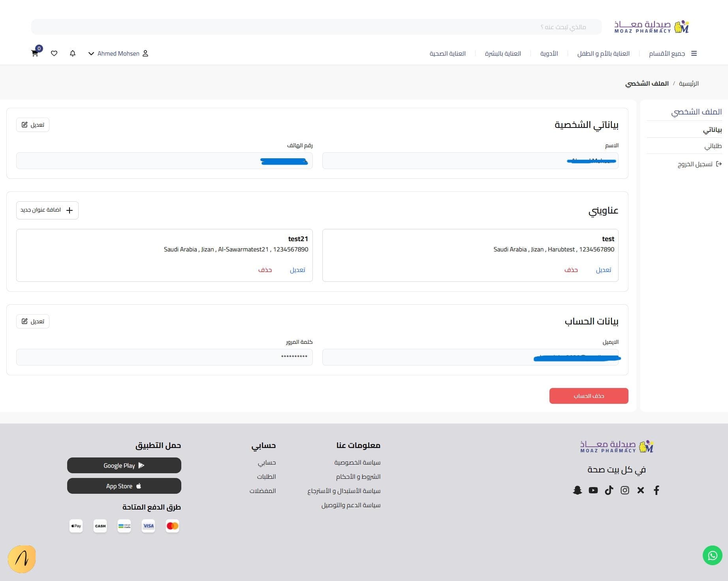The image size is (728, 581).
Task: Expand the Ahmed Mohsen account dropdown
Action: tap(118, 53)
